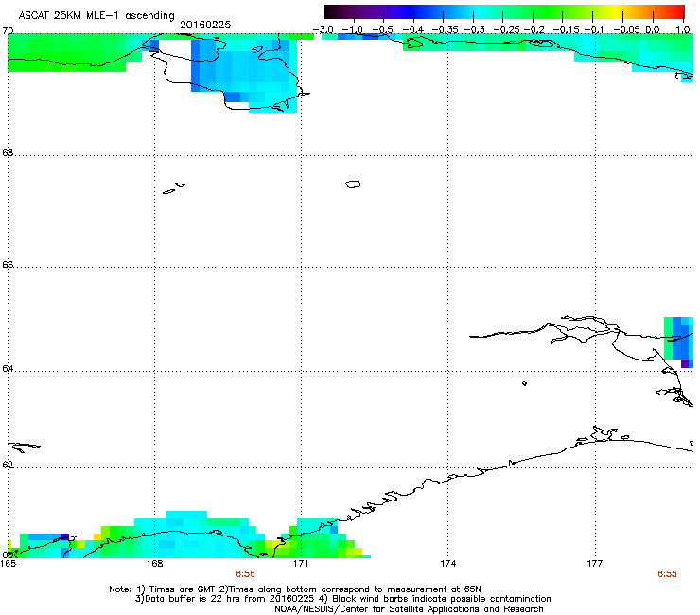Click the -0.25 color scale label
The width and height of the screenshot is (700, 615).
coord(506,30)
